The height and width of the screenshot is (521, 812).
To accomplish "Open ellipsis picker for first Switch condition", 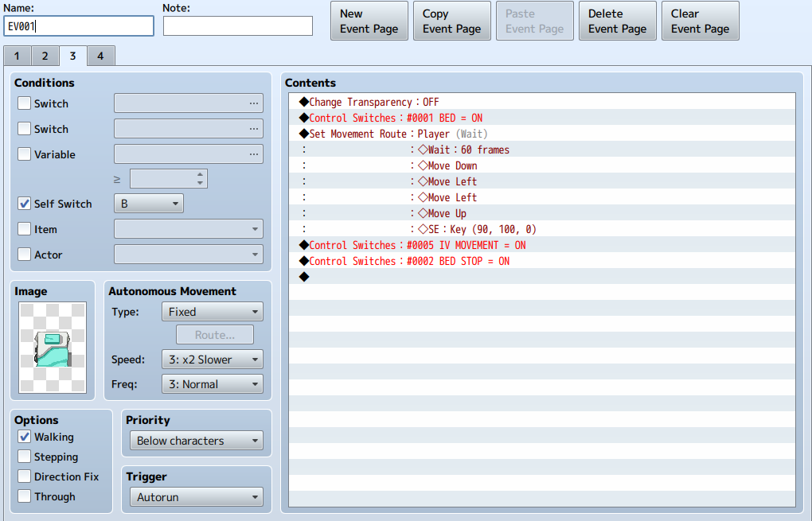I will point(254,103).
